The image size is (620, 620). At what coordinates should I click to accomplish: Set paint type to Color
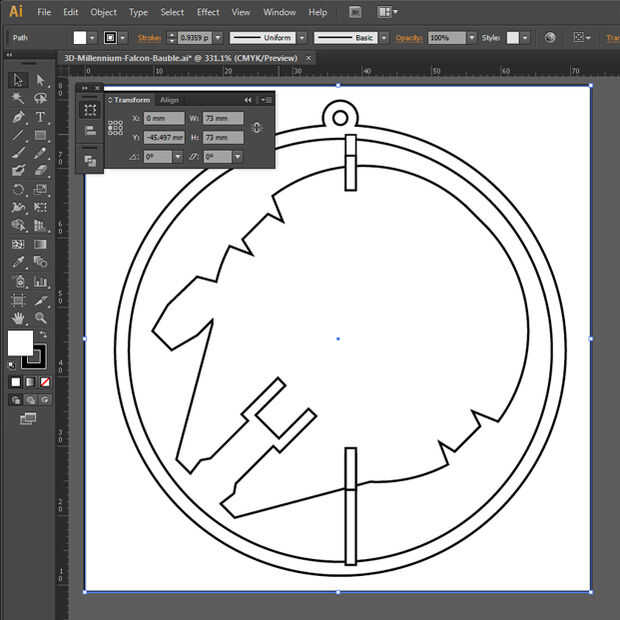[16, 382]
